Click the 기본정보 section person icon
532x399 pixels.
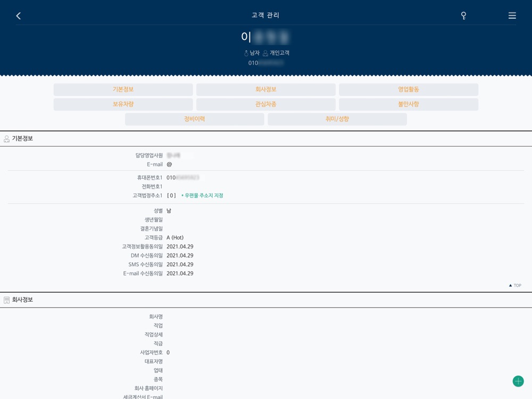pyautogui.click(x=7, y=139)
